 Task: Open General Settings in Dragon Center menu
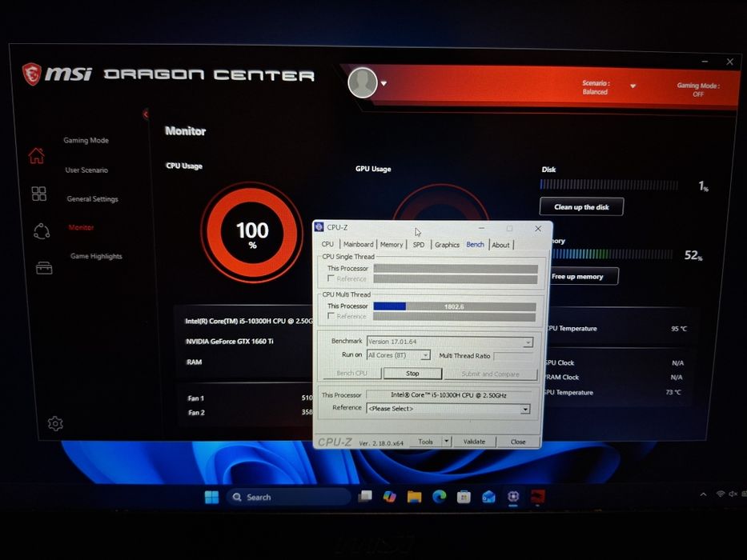coord(92,199)
